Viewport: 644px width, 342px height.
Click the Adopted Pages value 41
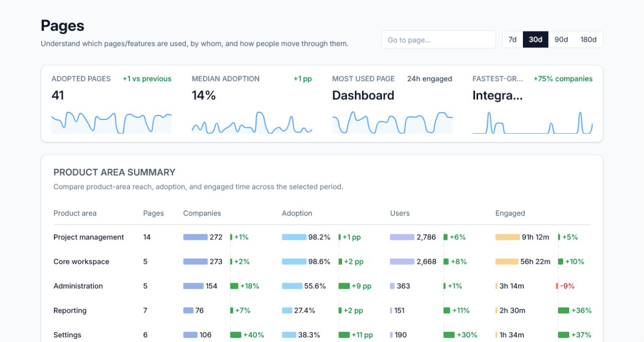coord(58,95)
